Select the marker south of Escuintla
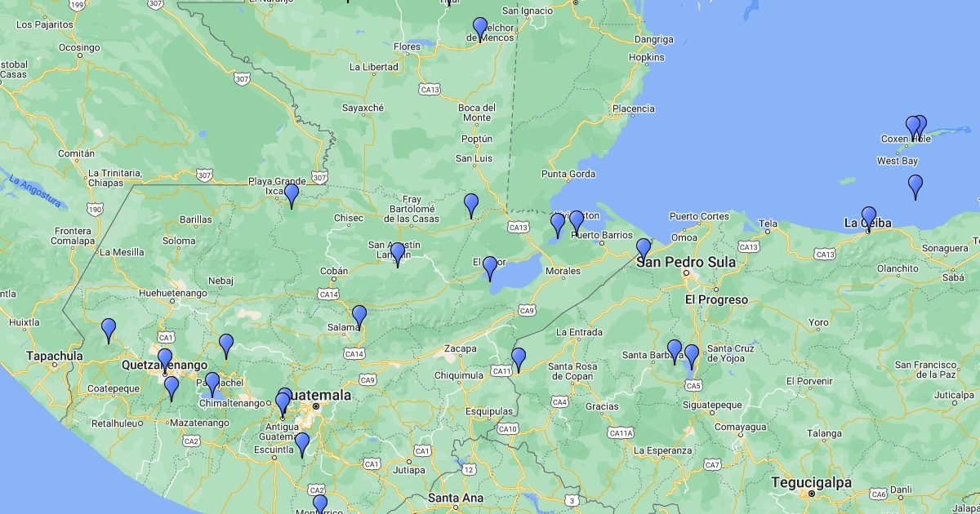The image size is (980, 514). (302, 445)
